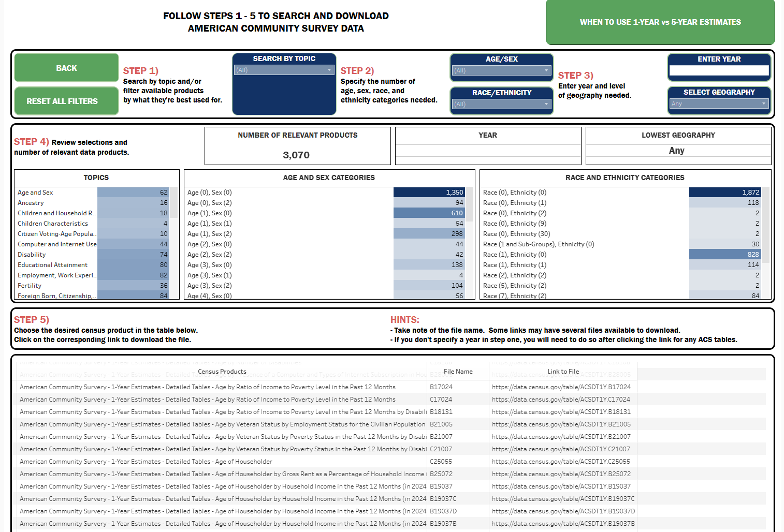Open the ACSDT1Y.B17024 census link

point(561,387)
